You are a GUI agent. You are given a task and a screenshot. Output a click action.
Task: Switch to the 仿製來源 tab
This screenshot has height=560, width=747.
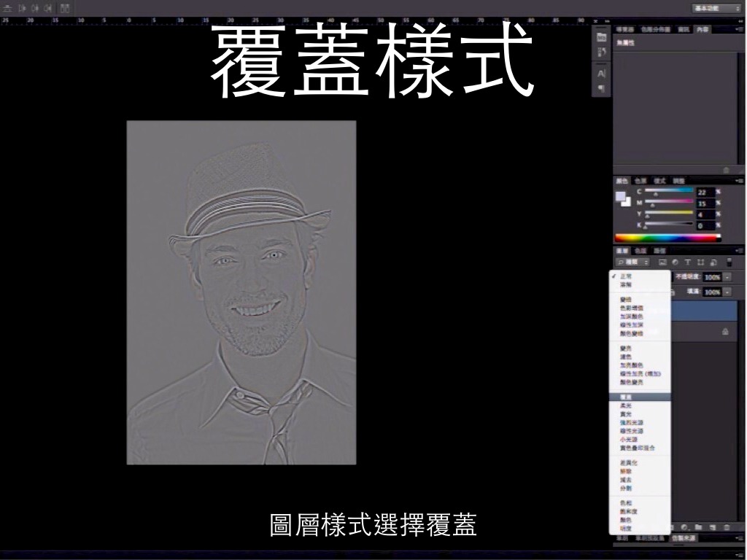pos(684,538)
